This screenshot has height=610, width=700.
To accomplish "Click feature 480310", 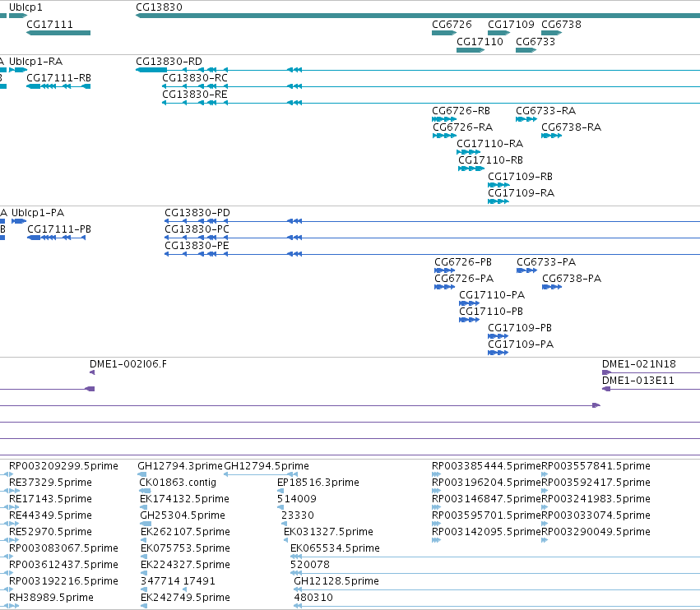I will [x=313, y=597].
